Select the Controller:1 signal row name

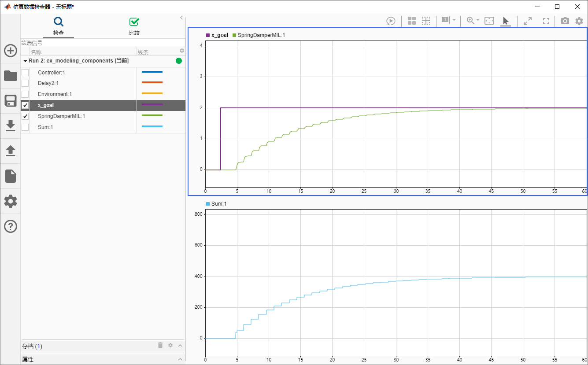[x=52, y=72]
